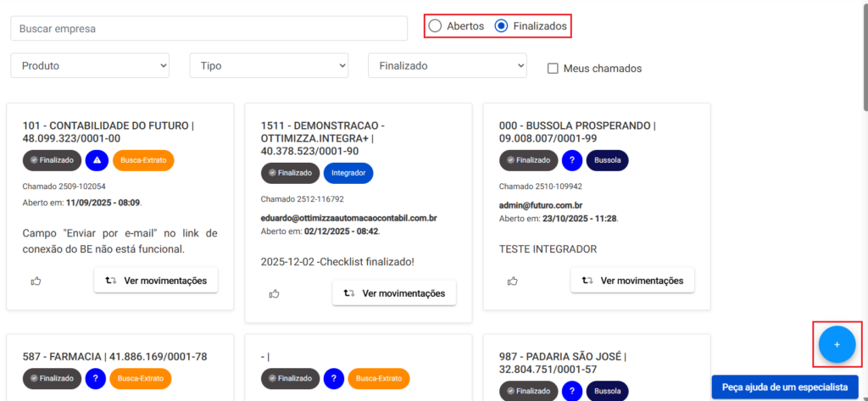
Task: Click warning triangle icon on Contabilidade card
Action: pos(97,160)
